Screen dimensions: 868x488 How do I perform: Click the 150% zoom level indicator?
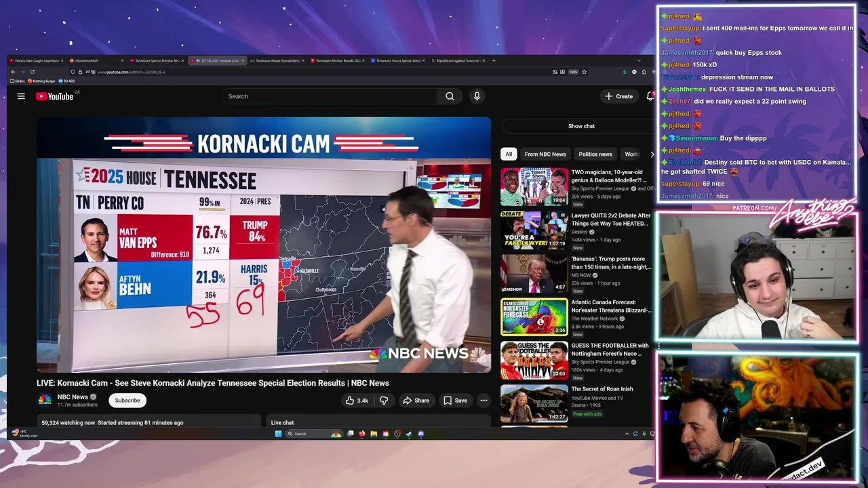(x=573, y=72)
